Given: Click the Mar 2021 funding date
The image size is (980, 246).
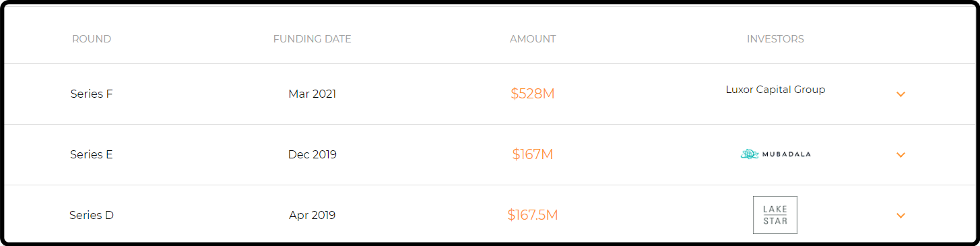Looking at the screenshot, I should 313,94.
